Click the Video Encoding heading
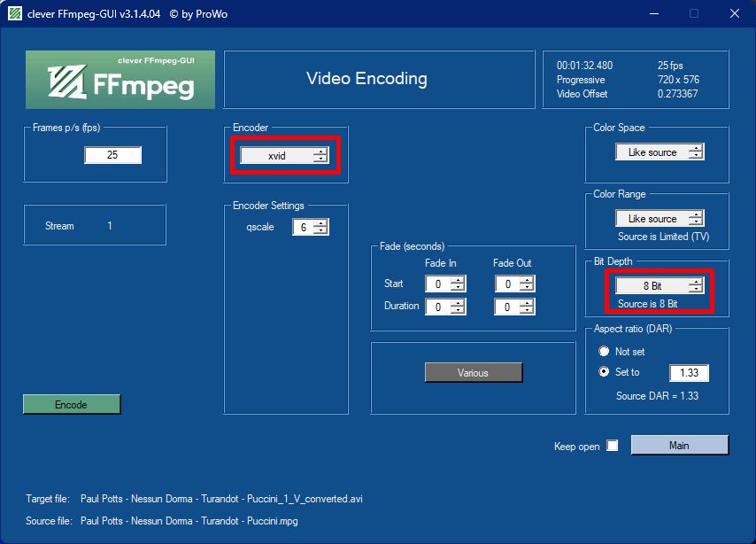This screenshot has height=544, width=756. pos(366,78)
